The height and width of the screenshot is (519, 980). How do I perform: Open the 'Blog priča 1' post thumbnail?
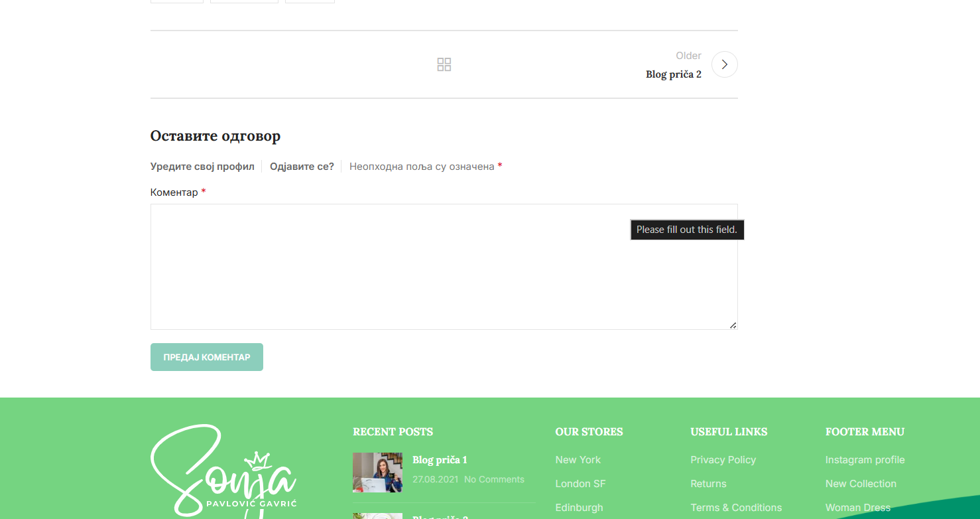point(377,473)
